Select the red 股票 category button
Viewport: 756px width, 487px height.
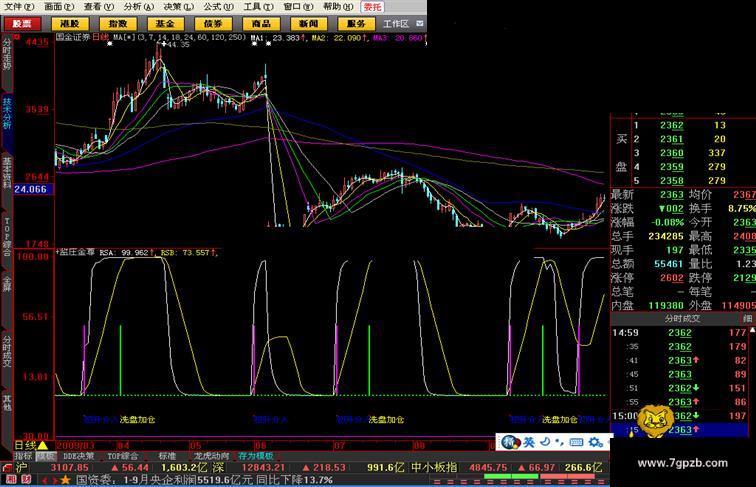pyautogui.click(x=22, y=23)
